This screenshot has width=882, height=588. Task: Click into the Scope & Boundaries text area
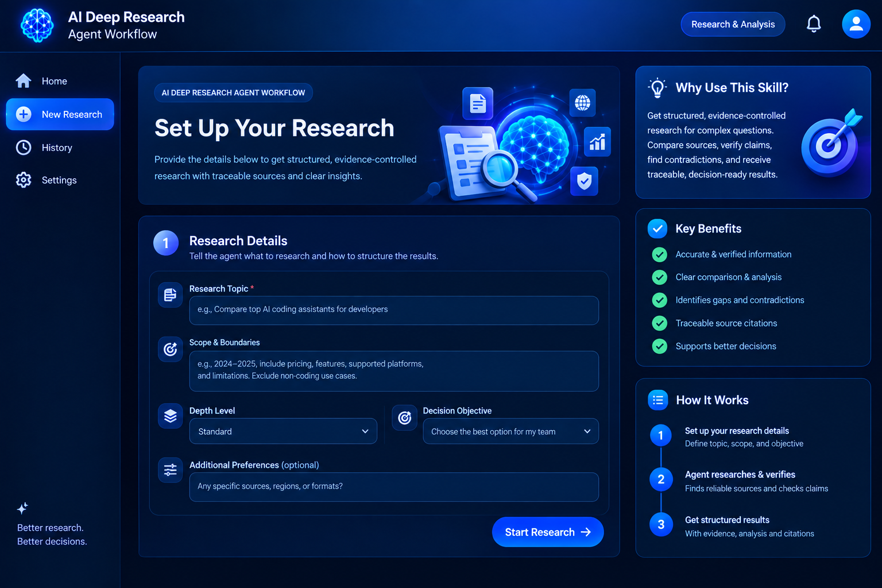(x=394, y=371)
